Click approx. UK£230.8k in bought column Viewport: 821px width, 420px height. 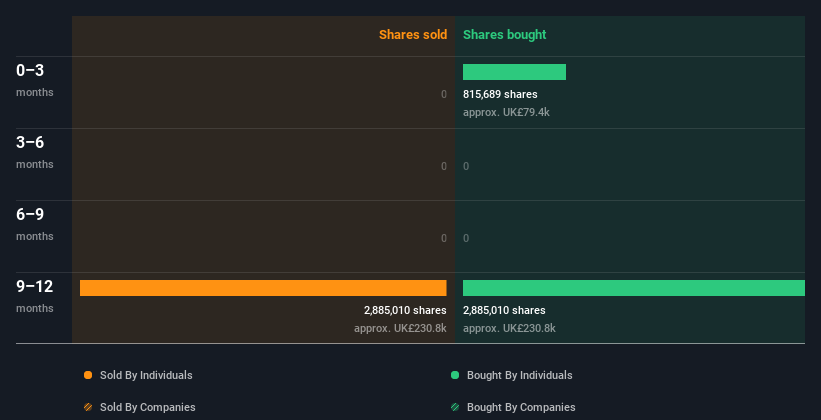(509, 328)
